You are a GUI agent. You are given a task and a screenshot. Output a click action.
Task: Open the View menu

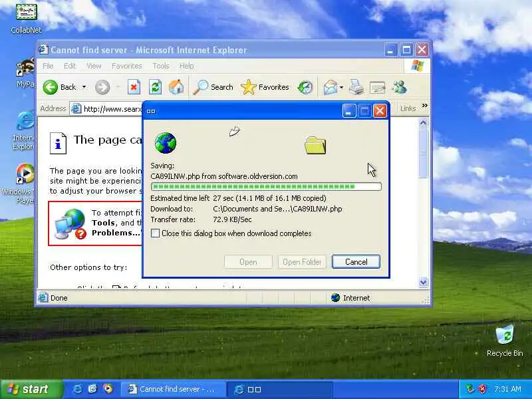coord(94,66)
